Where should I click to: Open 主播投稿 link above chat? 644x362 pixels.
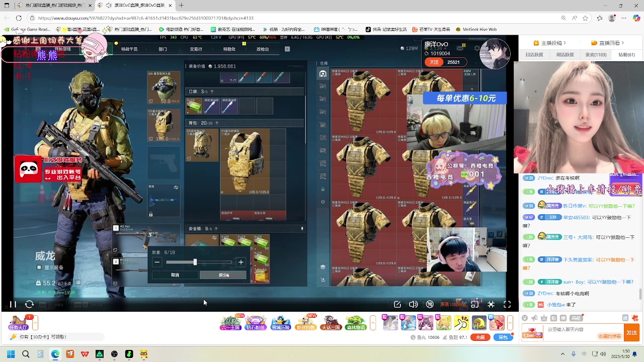pyautogui.click(x=550, y=43)
